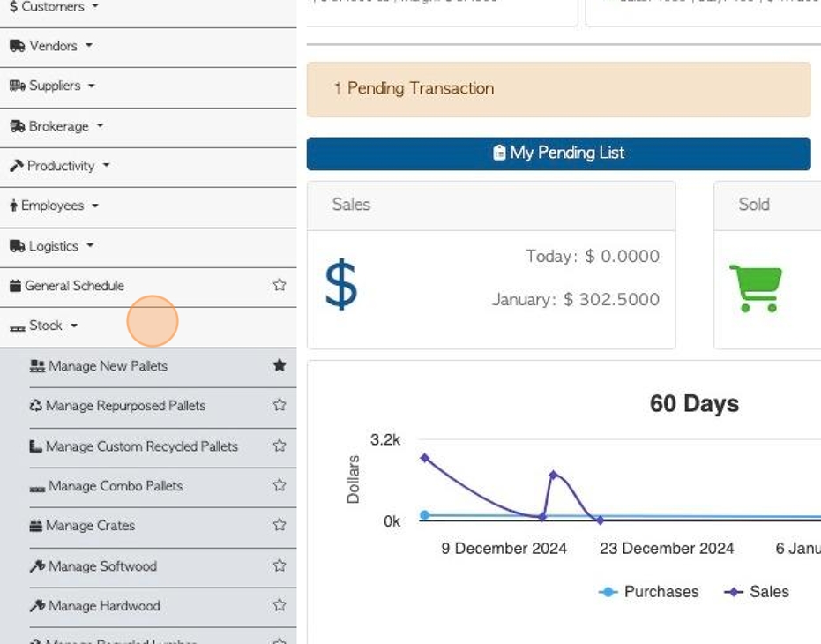
Task: Open the Manage Repurposed Pallets page
Action: tap(125, 406)
